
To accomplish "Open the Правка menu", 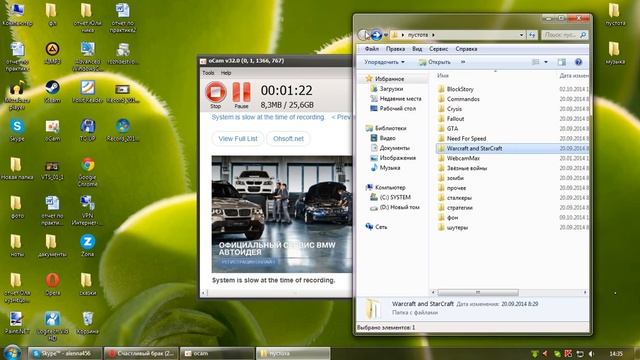I will [x=395, y=49].
